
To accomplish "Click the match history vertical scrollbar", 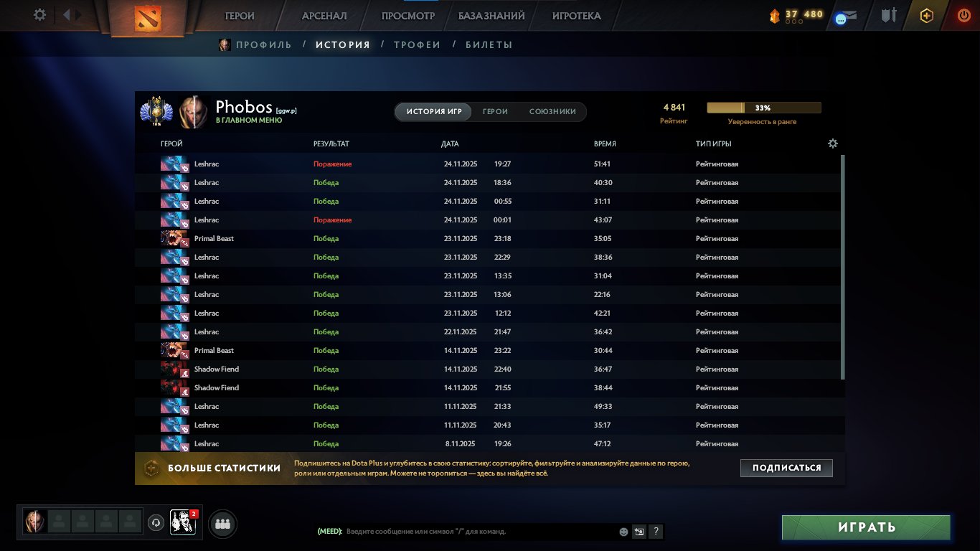I will 842,265.
